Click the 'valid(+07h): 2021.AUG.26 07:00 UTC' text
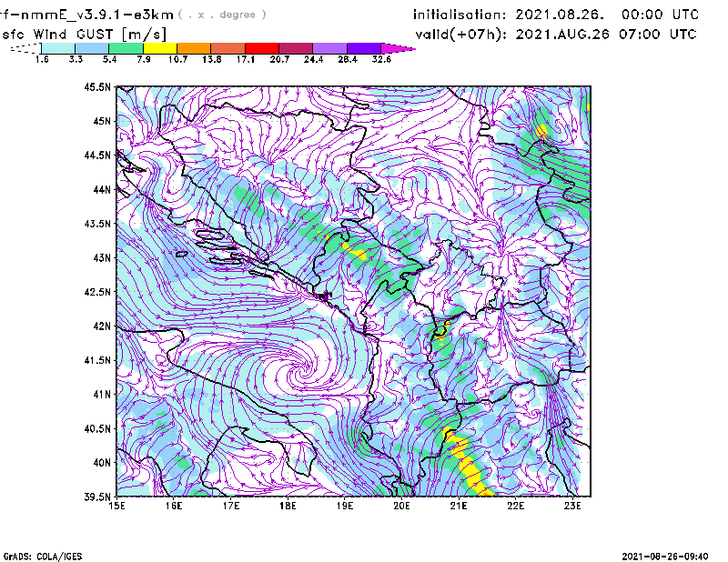The width and height of the screenshot is (728, 562). point(556,35)
